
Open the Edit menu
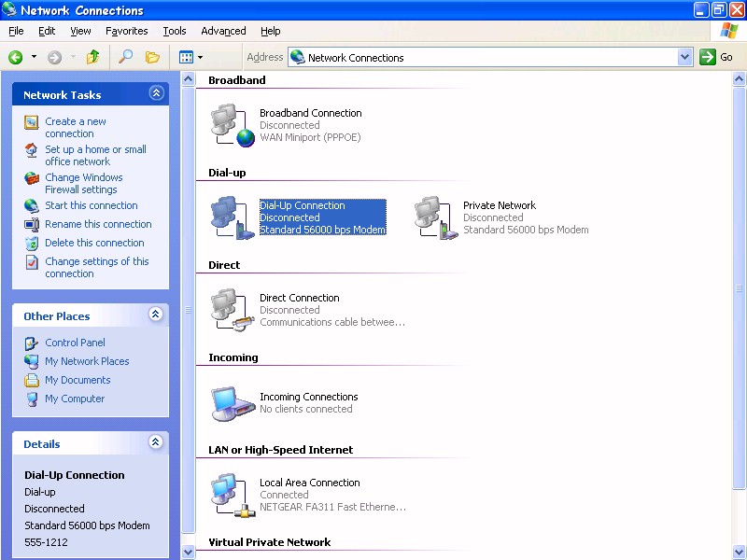(x=47, y=31)
